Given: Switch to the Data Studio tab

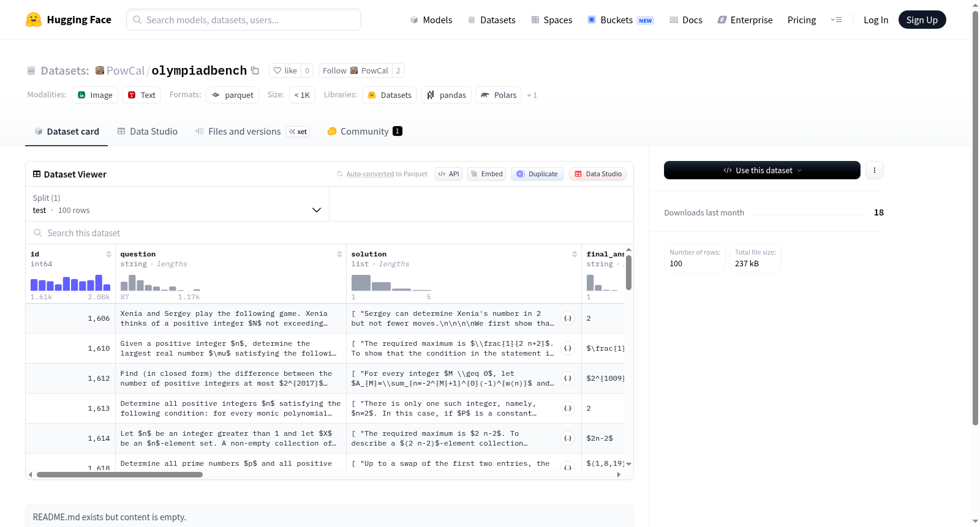Looking at the screenshot, I should click(148, 132).
